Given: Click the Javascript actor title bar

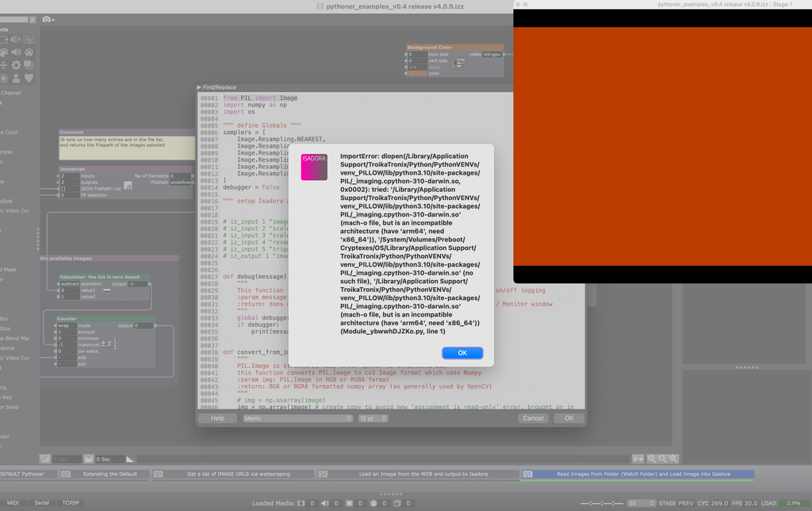Looking at the screenshot, I should click(125, 169).
